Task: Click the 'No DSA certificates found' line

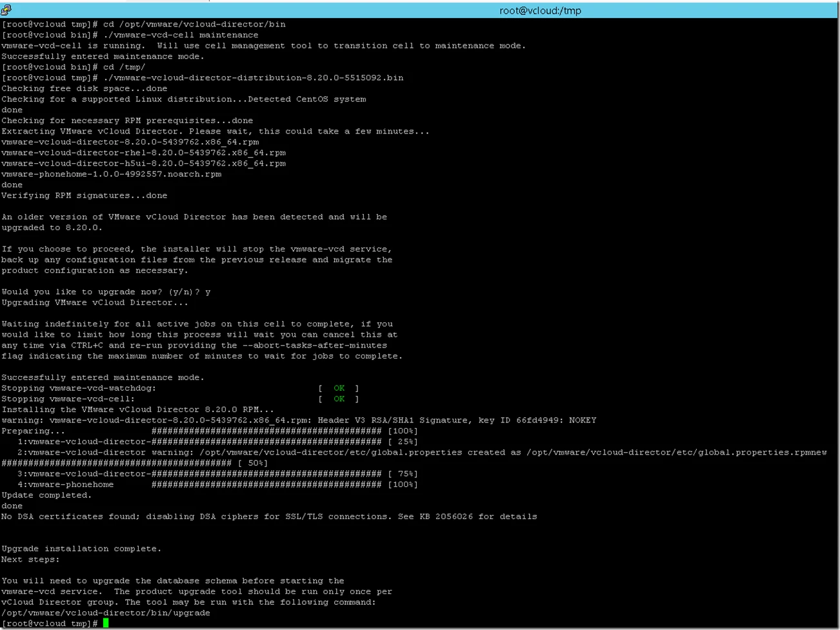Action: (269, 517)
